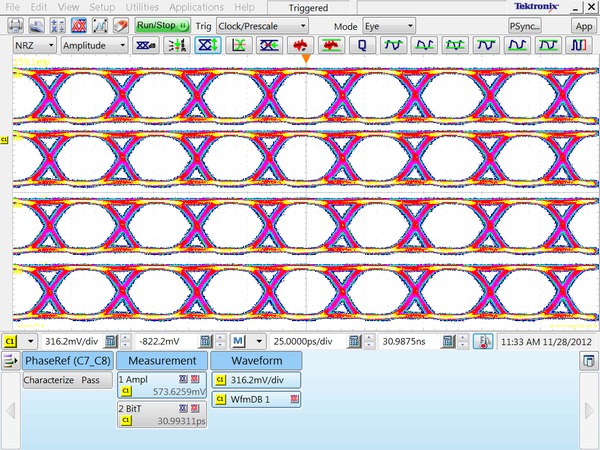
Task: Open the NRZ signal type dropdown
Action: coord(33,46)
